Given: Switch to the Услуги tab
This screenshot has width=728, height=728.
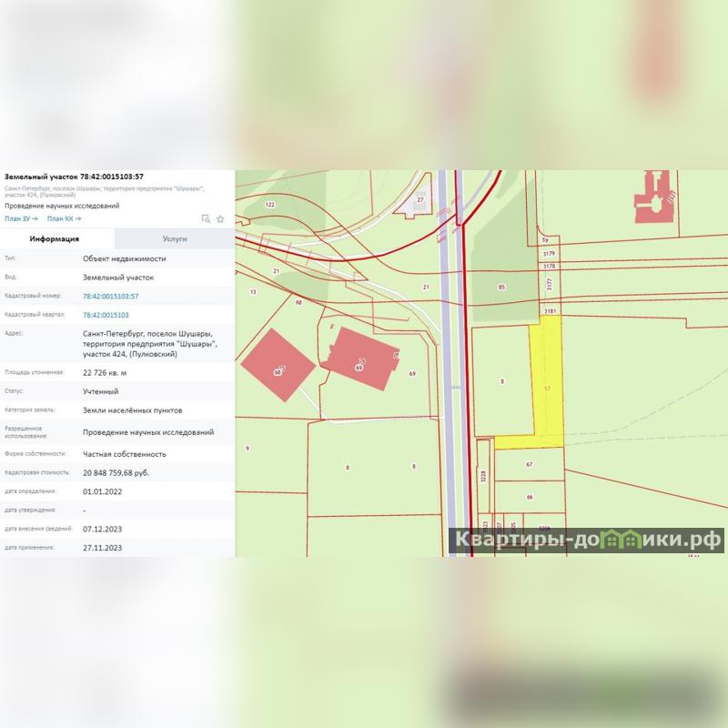Looking at the screenshot, I should point(175,238).
